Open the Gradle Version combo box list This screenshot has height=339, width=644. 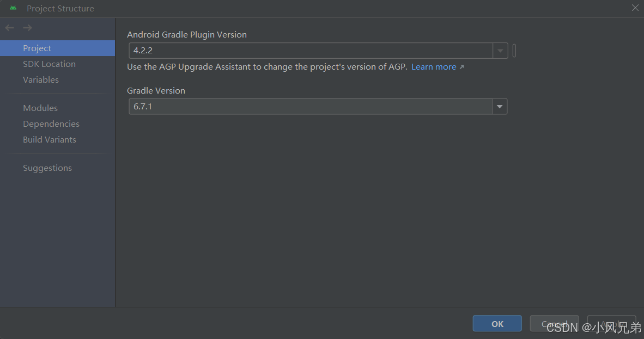[x=499, y=106]
